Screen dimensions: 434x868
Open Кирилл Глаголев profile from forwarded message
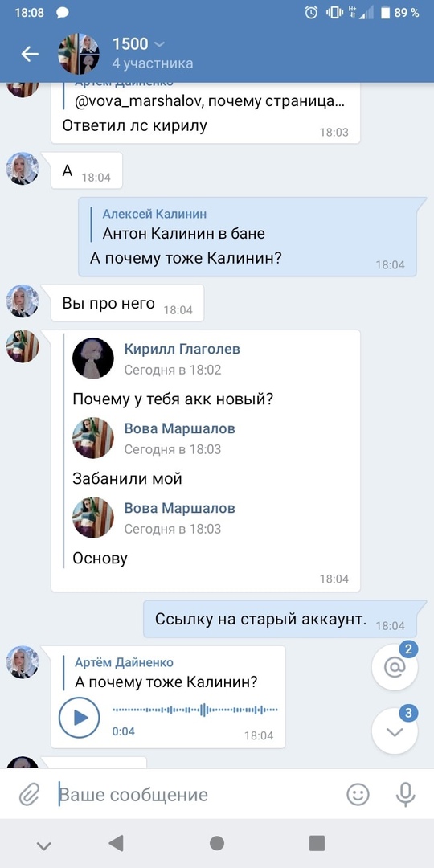pyautogui.click(x=182, y=349)
